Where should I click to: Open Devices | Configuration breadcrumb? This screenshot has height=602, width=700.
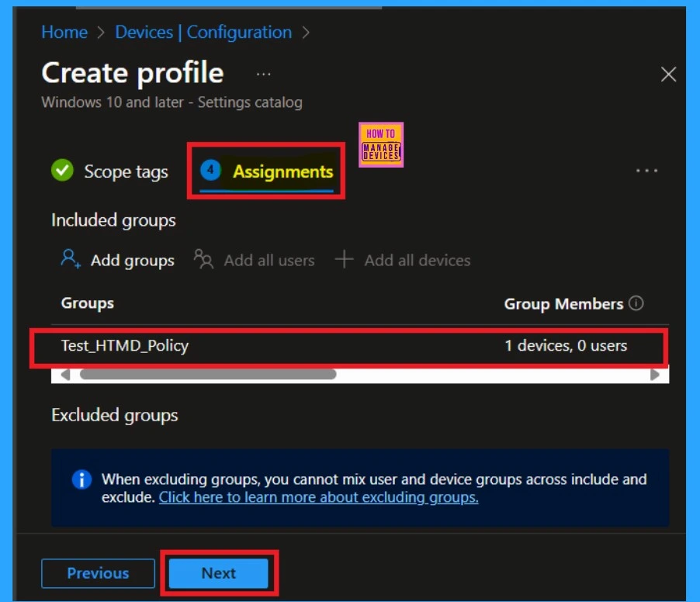point(203,32)
